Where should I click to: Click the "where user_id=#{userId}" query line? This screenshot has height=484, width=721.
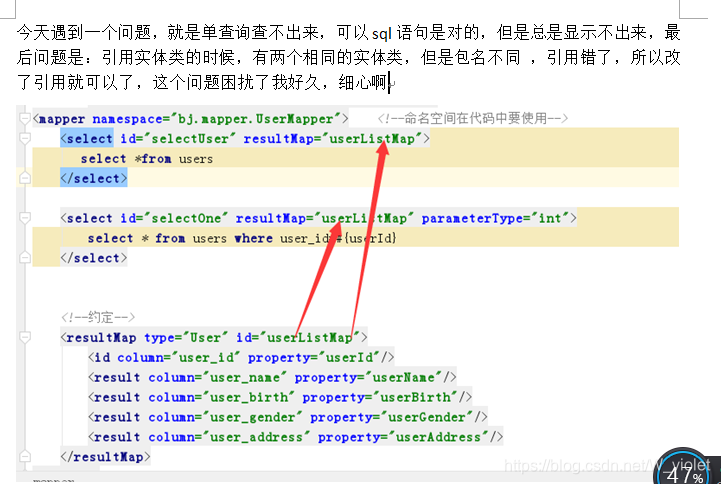point(242,238)
